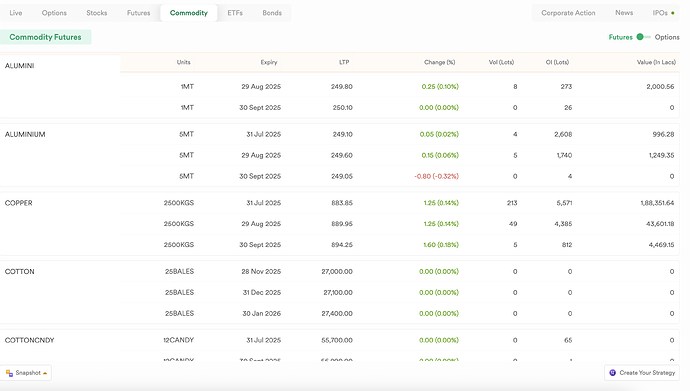690x391 pixels.
Task: Click the Snapshot icon at bottom left
Action: click(x=9, y=373)
